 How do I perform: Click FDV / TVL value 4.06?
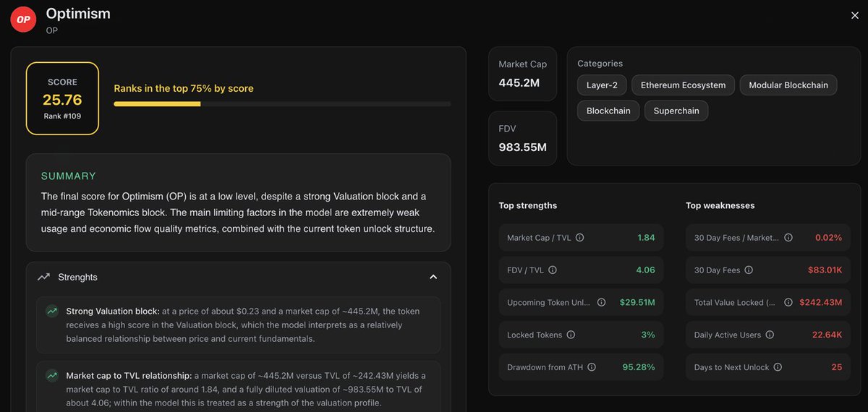(x=645, y=270)
